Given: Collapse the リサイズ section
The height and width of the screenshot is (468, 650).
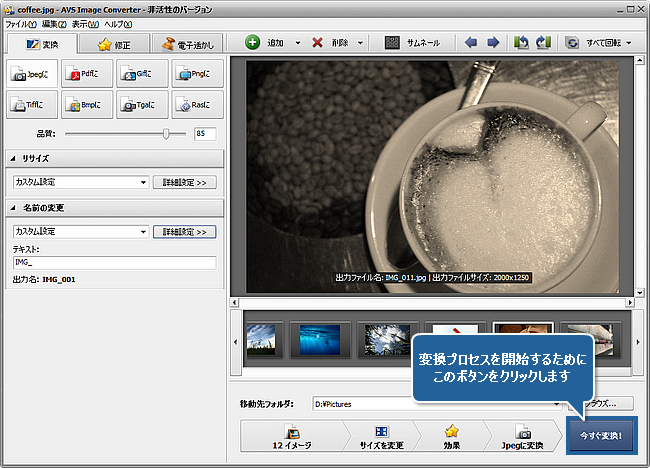Looking at the screenshot, I should 13,158.
